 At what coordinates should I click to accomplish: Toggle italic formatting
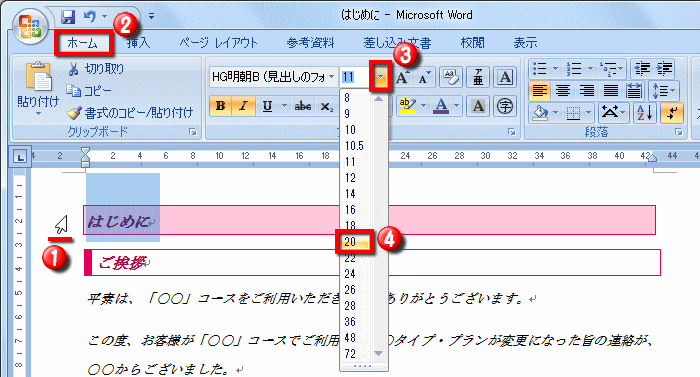243,106
